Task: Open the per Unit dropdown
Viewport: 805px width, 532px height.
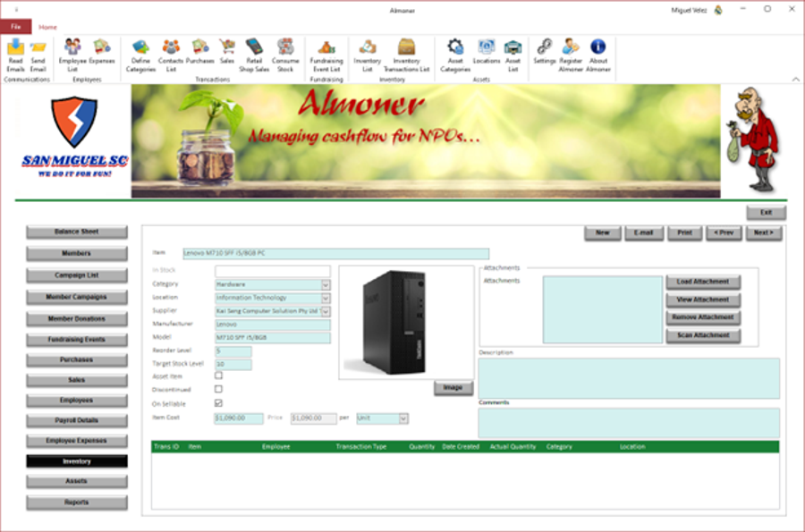Action: click(403, 418)
